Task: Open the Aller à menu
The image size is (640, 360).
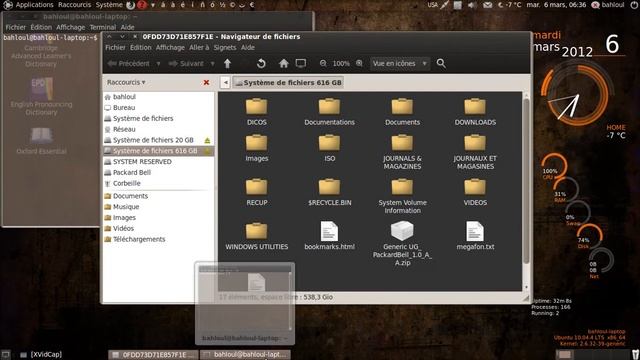Action: tap(199, 47)
